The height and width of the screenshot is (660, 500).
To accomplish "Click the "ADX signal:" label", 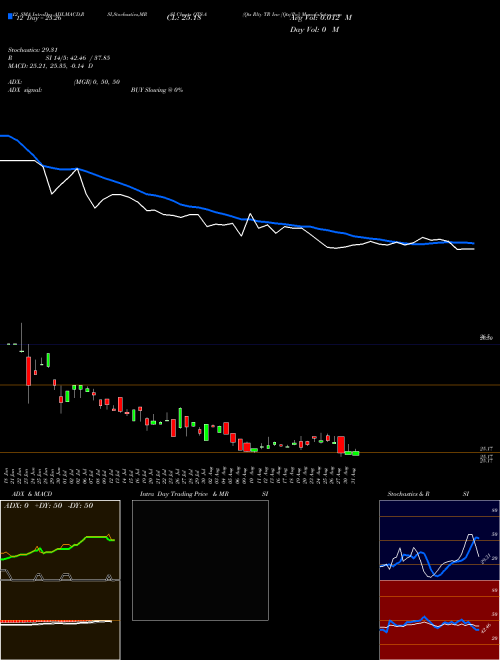I will click(25, 90).
